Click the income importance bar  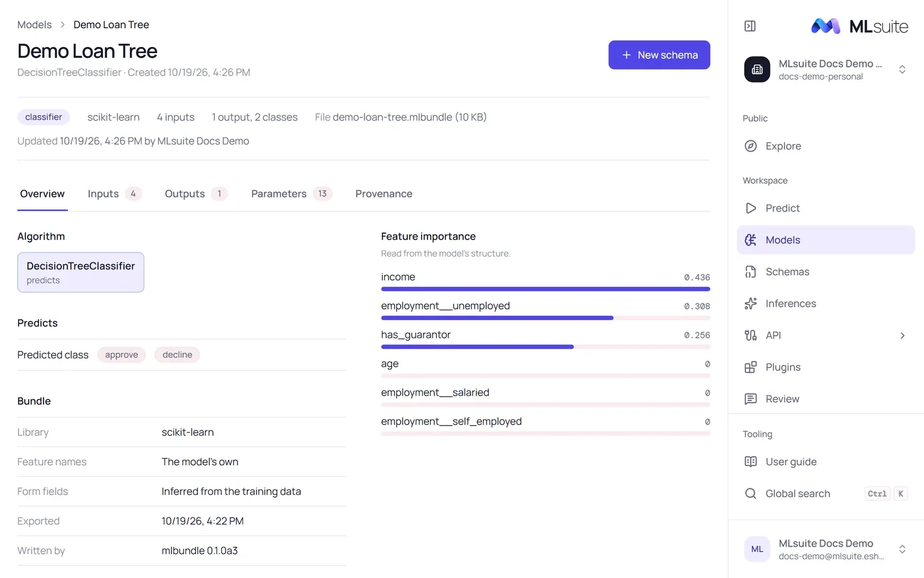click(x=546, y=289)
